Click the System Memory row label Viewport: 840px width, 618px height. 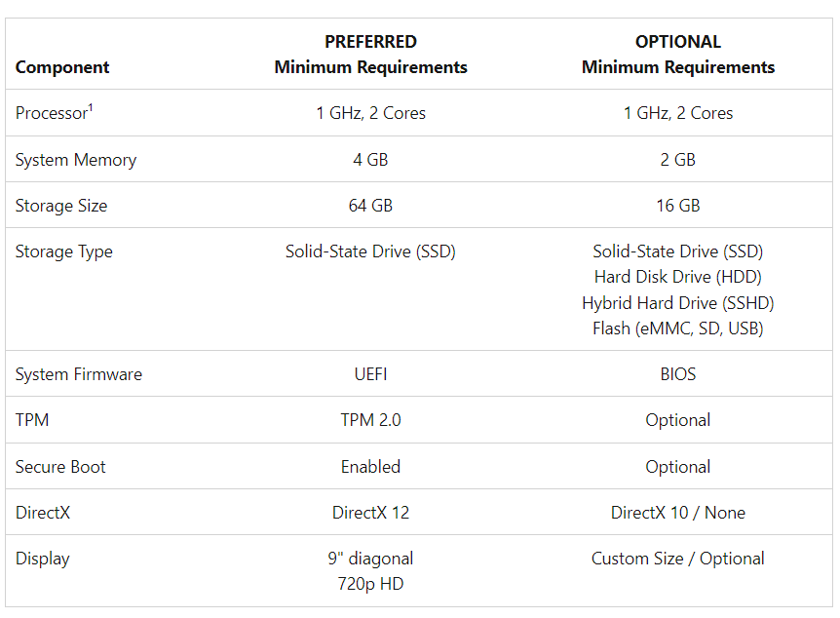[x=76, y=160]
